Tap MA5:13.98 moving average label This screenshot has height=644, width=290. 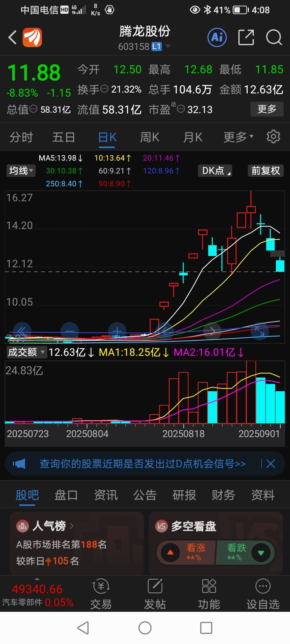tap(60, 158)
